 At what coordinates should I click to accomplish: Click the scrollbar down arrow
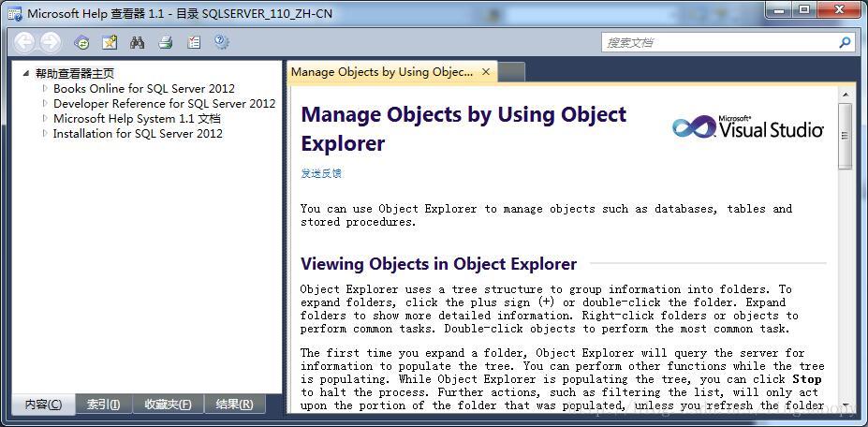click(x=845, y=405)
